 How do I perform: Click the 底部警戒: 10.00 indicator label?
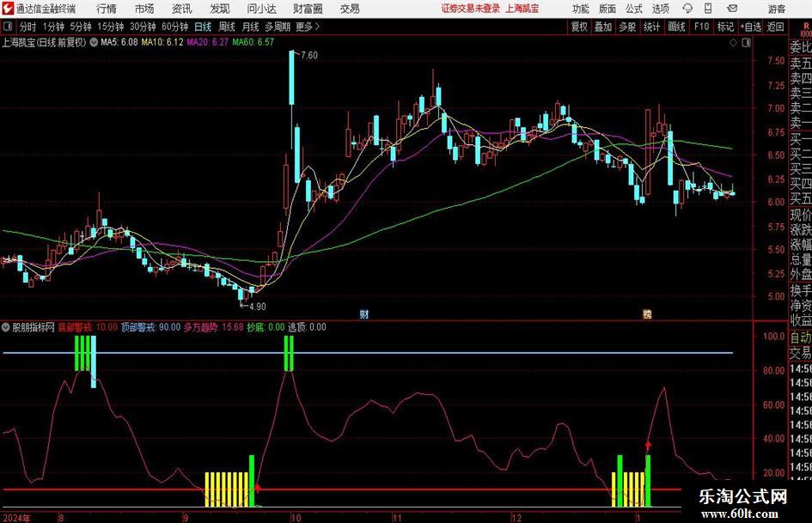[88, 327]
